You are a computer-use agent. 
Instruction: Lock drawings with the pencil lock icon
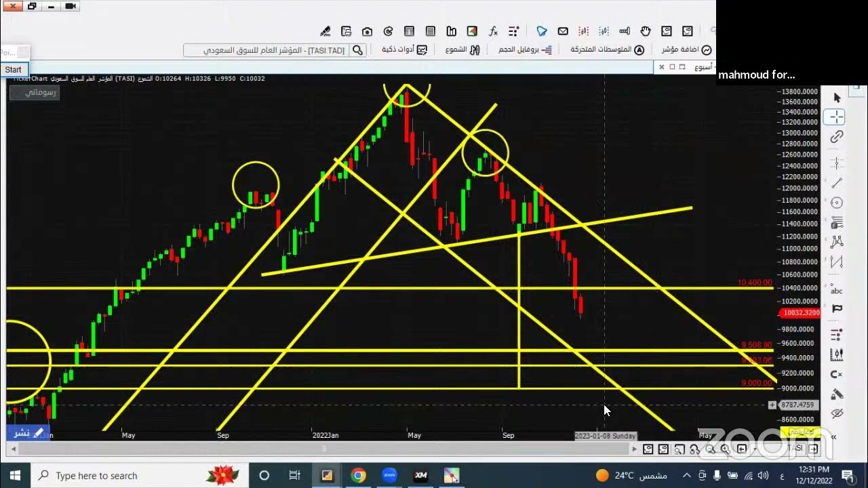837,394
